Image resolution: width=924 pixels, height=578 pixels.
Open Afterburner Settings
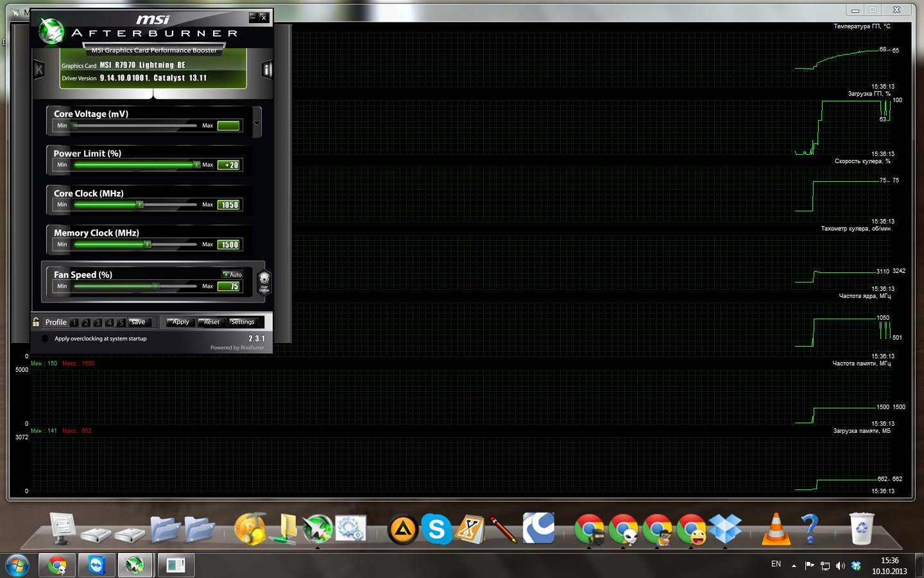(243, 322)
